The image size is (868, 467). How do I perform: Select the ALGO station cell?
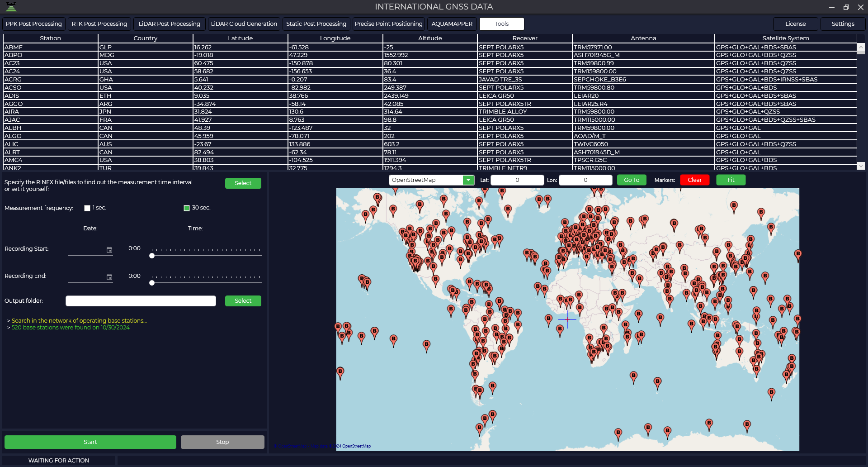tap(51, 136)
